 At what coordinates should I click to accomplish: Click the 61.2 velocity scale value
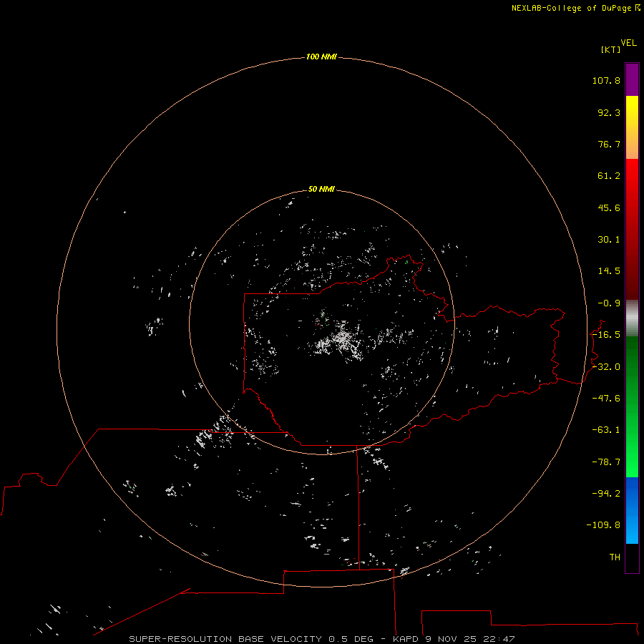[609, 176]
